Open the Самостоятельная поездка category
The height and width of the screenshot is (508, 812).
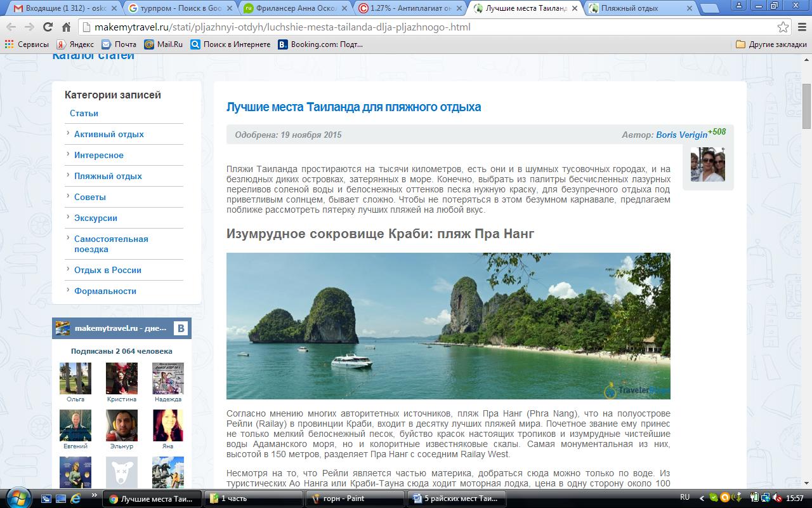111,244
